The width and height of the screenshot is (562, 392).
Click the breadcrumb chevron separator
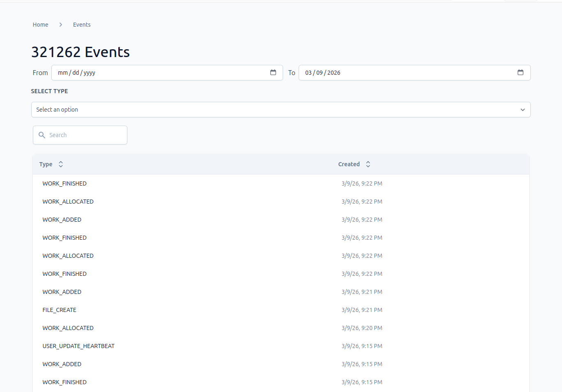tap(61, 25)
